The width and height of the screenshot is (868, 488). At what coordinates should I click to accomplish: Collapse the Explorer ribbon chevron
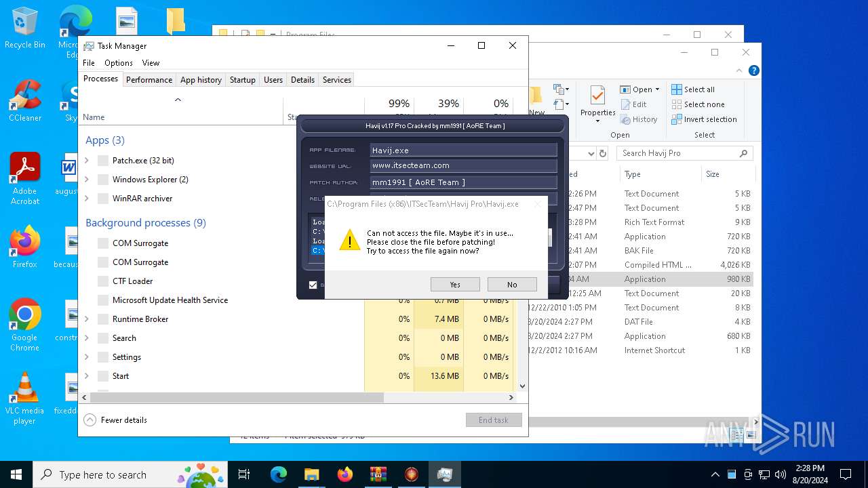coord(740,70)
